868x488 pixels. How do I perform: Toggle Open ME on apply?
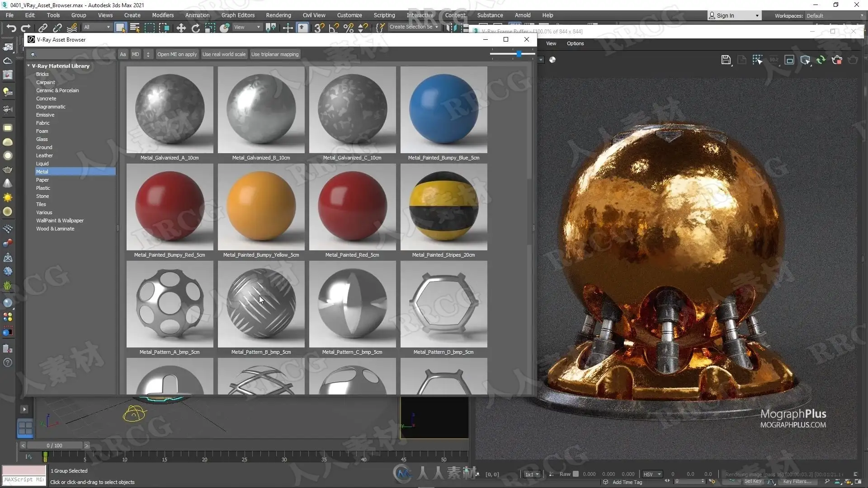pyautogui.click(x=177, y=54)
